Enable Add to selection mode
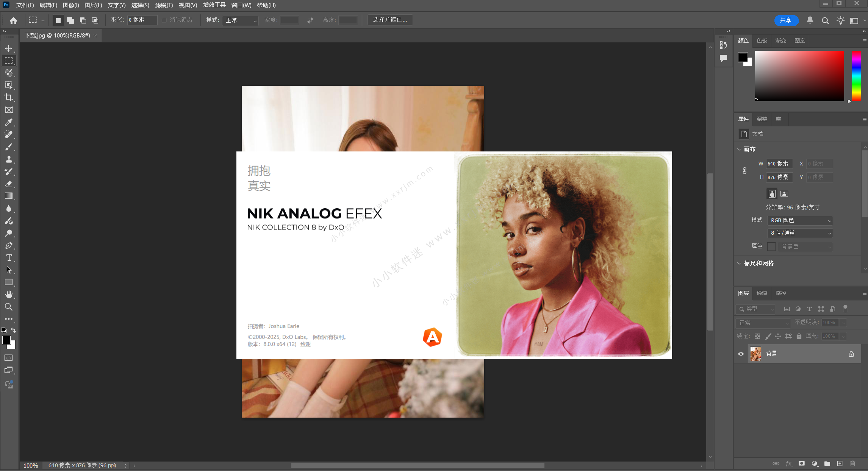The height and width of the screenshot is (471, 868). pos(70,20)
